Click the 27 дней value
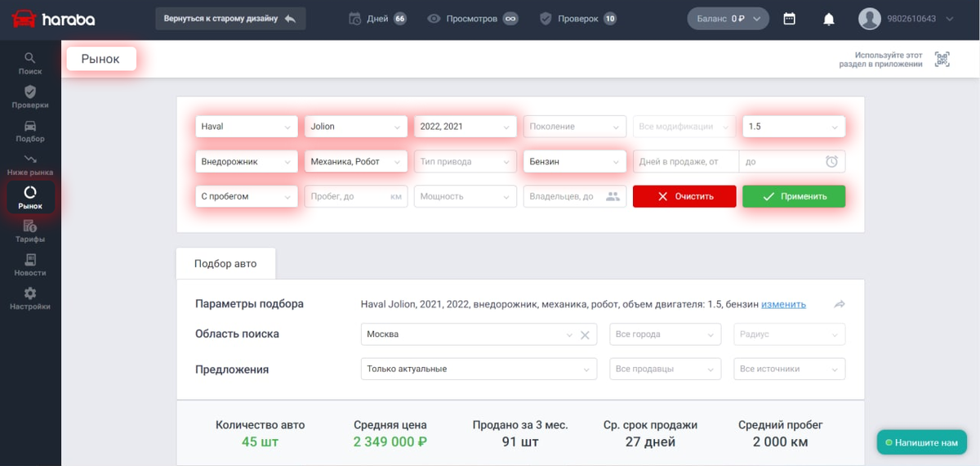This screenshot has width=980, height=466. (x=650, y=442)
